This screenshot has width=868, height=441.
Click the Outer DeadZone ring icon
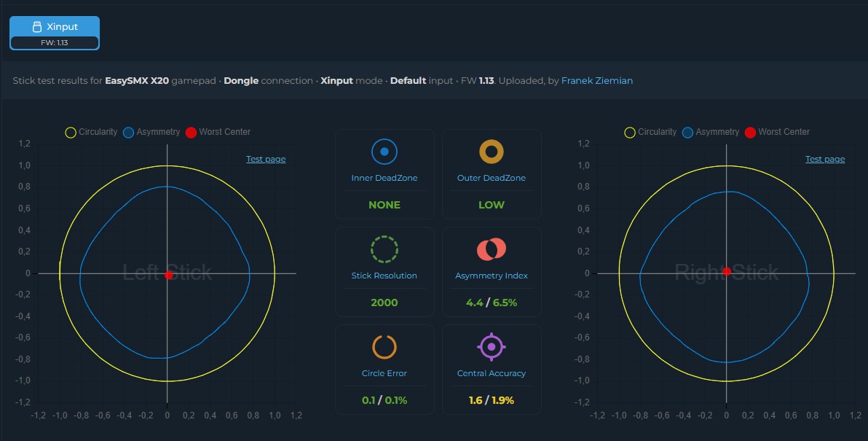click(491, 151)
